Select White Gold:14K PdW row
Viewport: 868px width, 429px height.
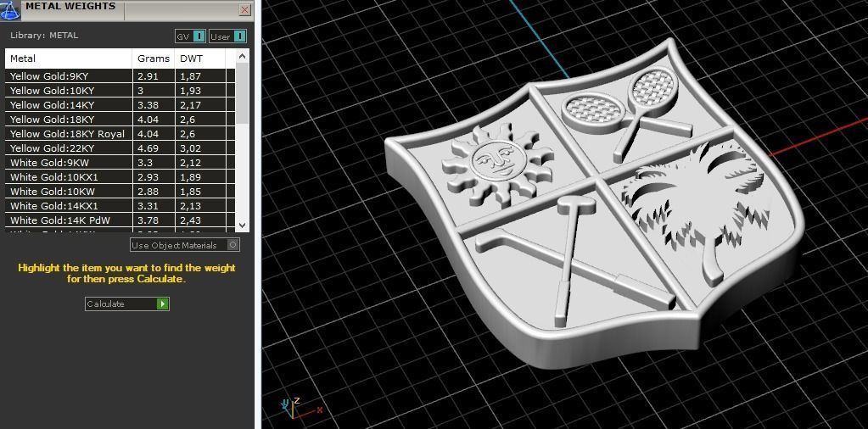tap(120, 220)
